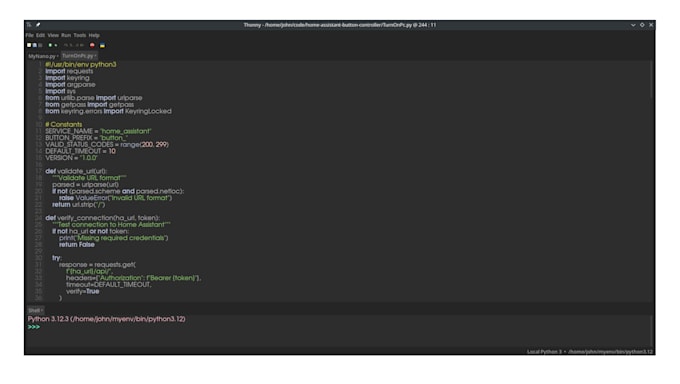Click the '# Constants' comment line
The width and height of the screenshot is (680, 384).
coord(63,125)
